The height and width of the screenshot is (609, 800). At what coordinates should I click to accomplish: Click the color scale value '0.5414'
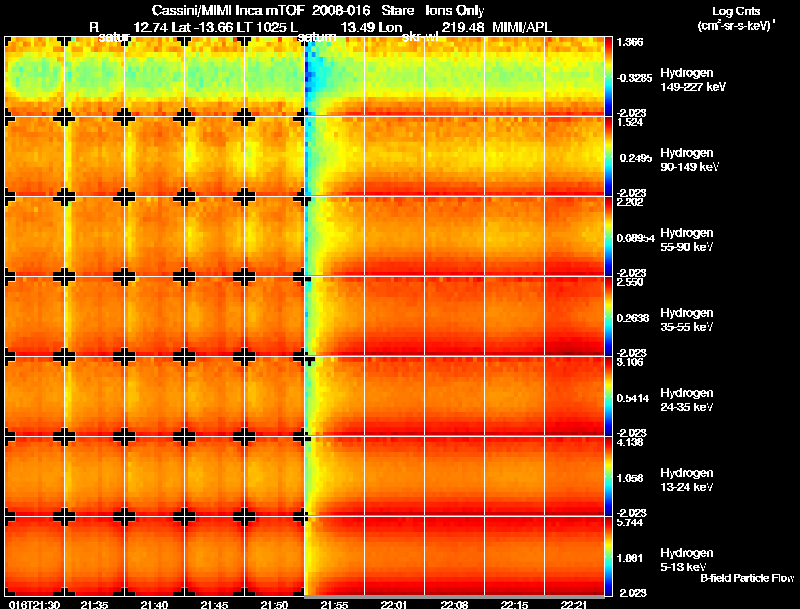coord(634,398)
